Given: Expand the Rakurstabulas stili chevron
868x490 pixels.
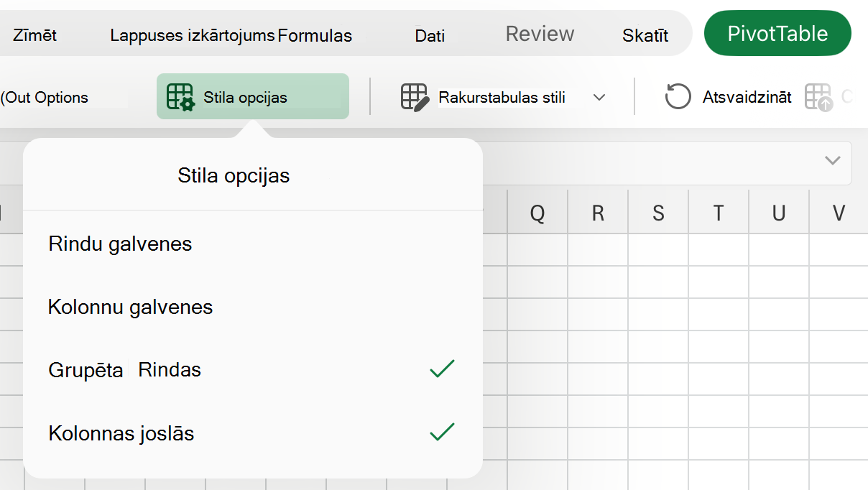Looking at the screenshot, I should point(599,98).
